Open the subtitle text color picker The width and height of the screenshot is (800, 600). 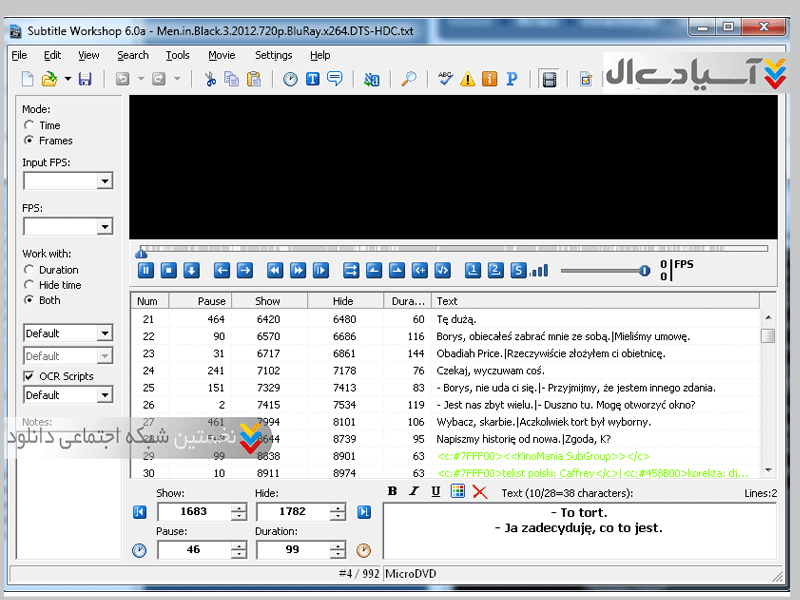(458, 491)
